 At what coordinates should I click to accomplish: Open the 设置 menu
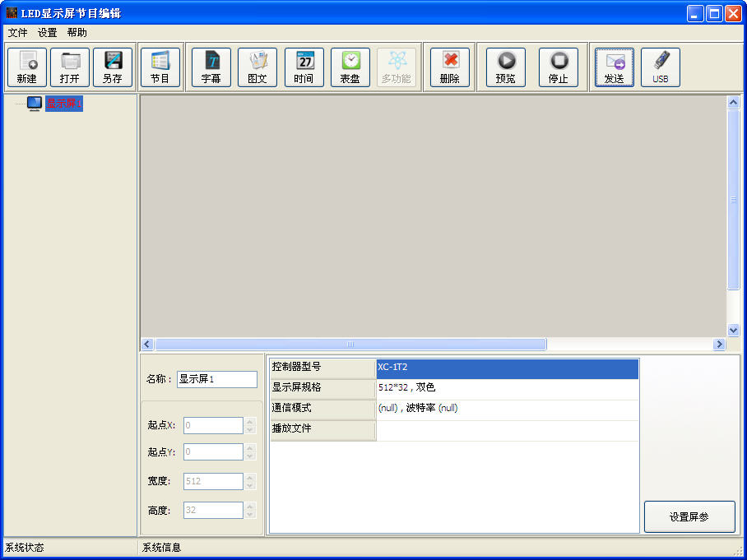pyautogui.click(x=47, y=33)
